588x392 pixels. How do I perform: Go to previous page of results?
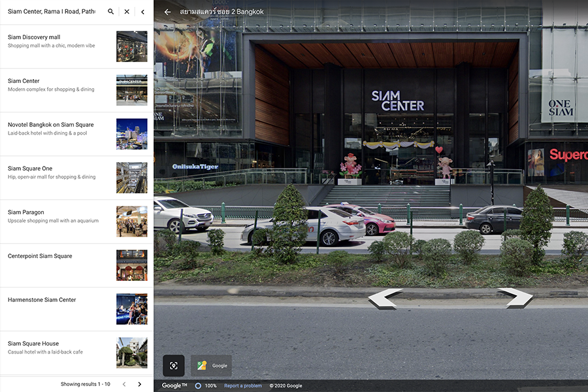123,384
